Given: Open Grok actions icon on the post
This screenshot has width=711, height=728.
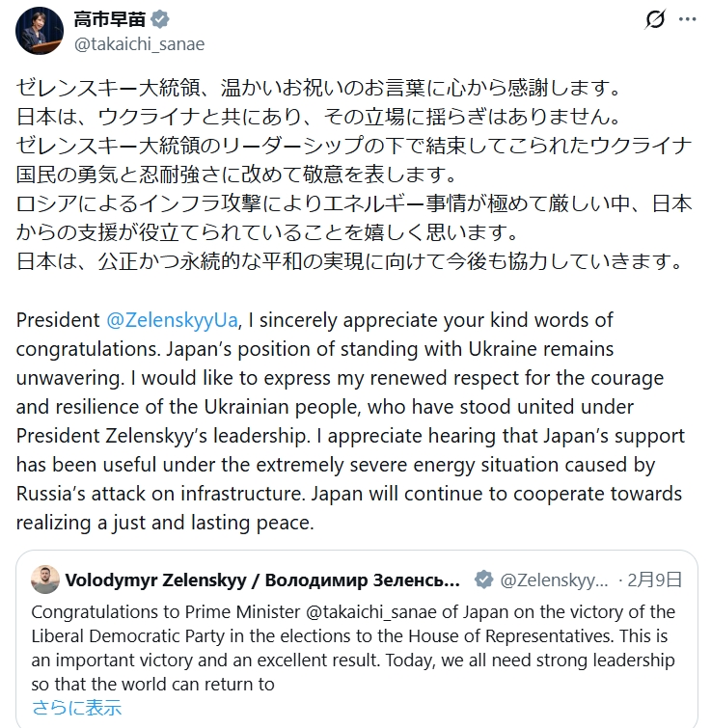Looking at the screenshot, I should 655,19.
